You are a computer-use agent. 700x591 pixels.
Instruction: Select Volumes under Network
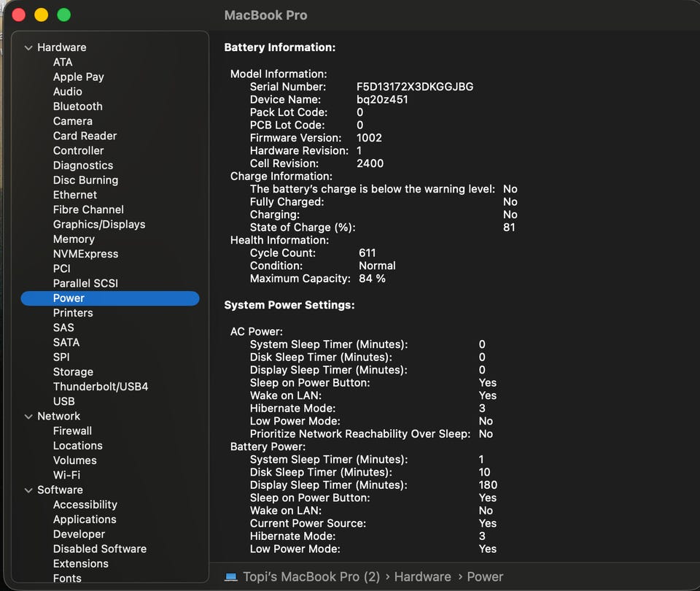74,460
